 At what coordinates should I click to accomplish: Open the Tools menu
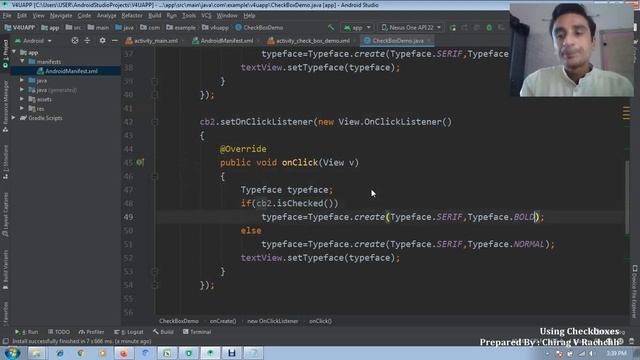tap(189, 16)
